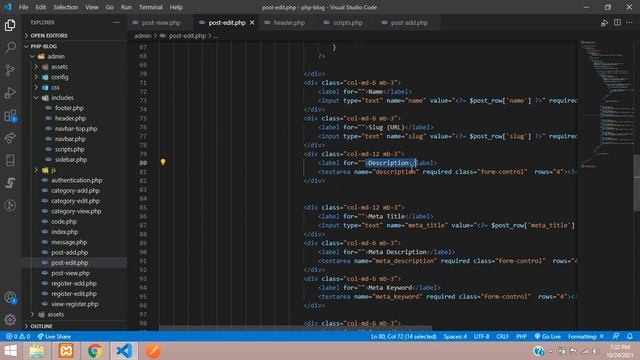This screenshot has width=640, height=360.
Task: Click the feedback icon in status bar
Action: click(x=616, y=336)
